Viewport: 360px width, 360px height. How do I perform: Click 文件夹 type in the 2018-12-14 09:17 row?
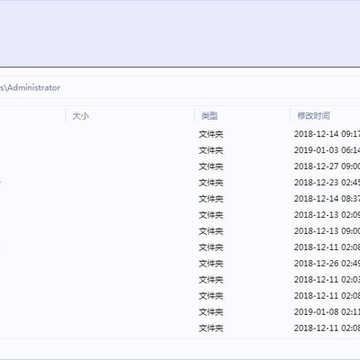point(211,134)
